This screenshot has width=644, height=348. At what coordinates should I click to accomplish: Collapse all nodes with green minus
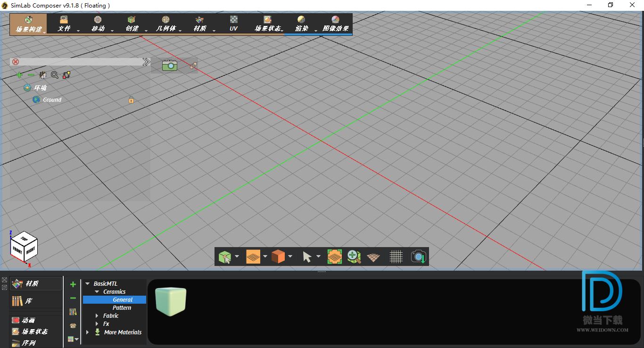pos(31,75)
